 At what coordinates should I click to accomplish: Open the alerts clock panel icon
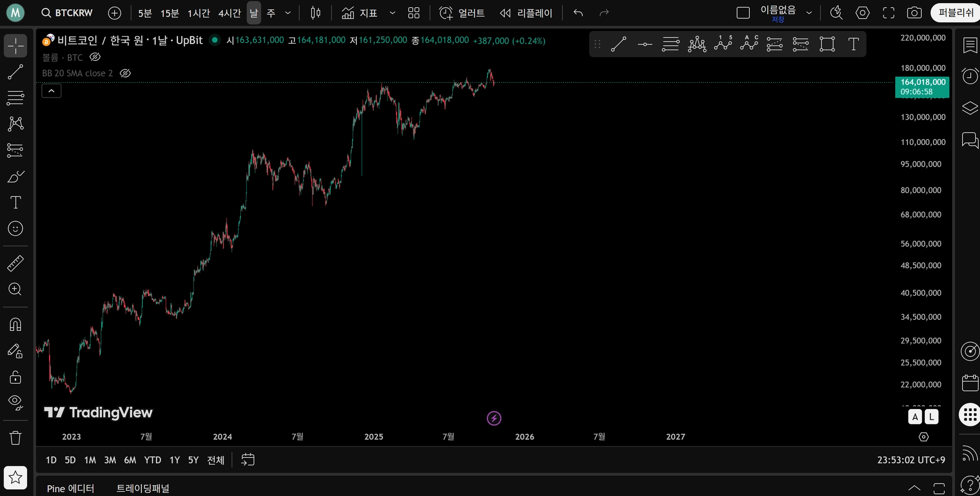(970, 76)
